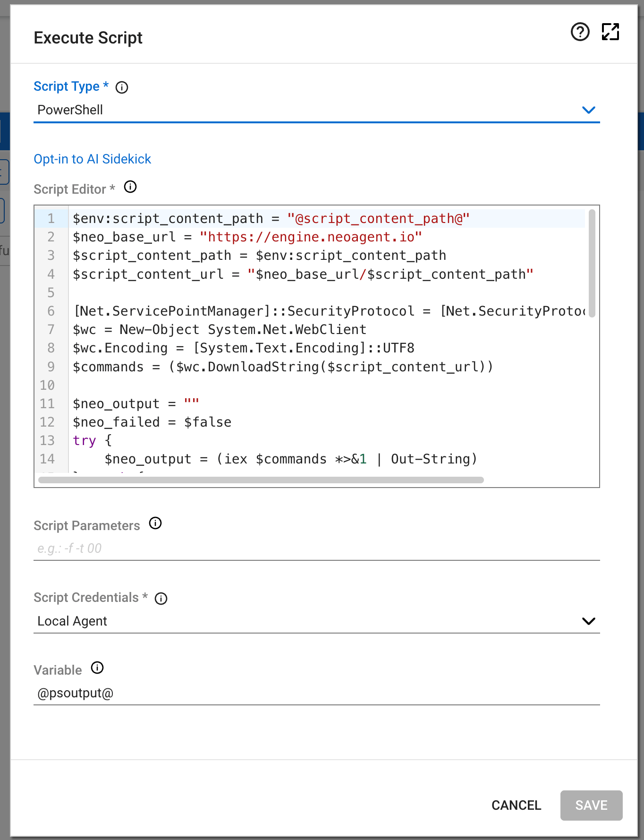
Task: Click the Execute Script dialog title
Action: [x=88, y=38]
